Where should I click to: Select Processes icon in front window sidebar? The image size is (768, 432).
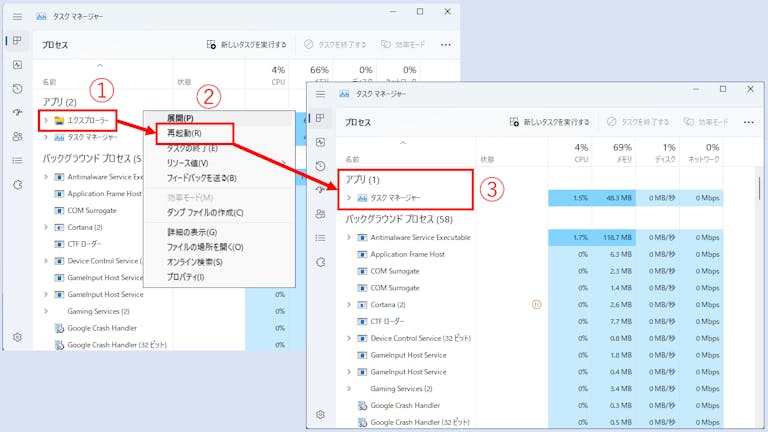pyautogui.click(x=320, y=118)
